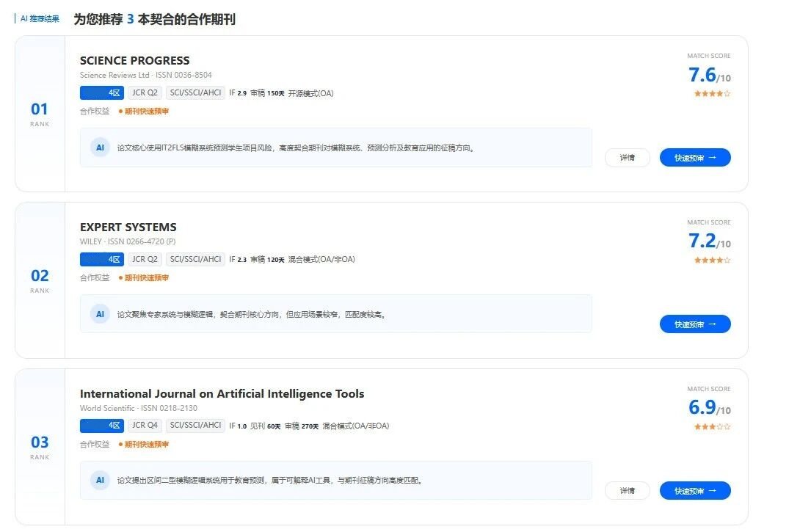
Task: Click the 审稿 270天 text
Action: click(x=302, y=426)
